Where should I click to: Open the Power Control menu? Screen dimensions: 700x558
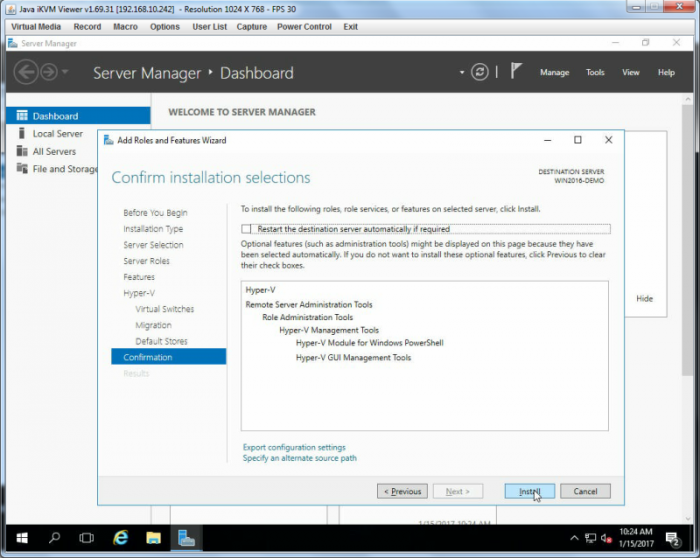click(304, 27)
